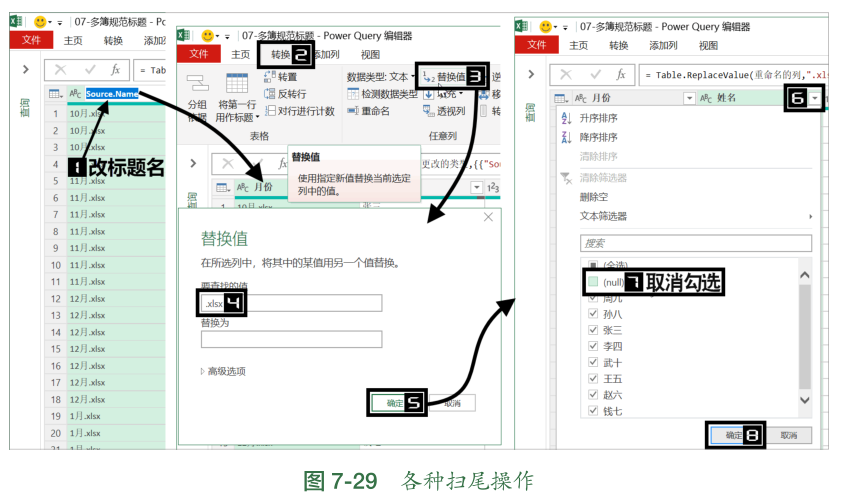Click the ABC type icon of 姓名 column
The image size is (843, 494).
[706, 98]
